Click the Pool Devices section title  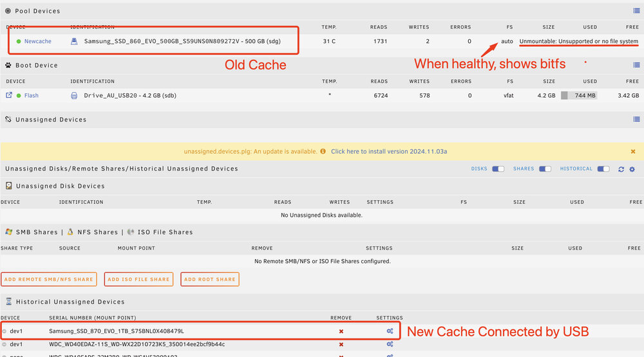pos(37,11)
